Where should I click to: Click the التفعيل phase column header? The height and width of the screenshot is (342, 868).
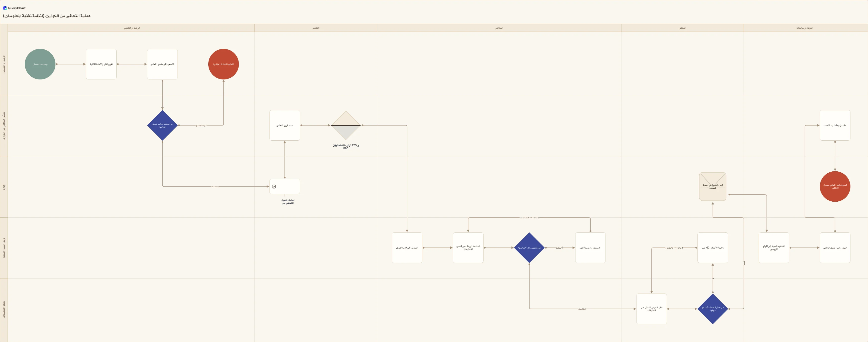315,28
